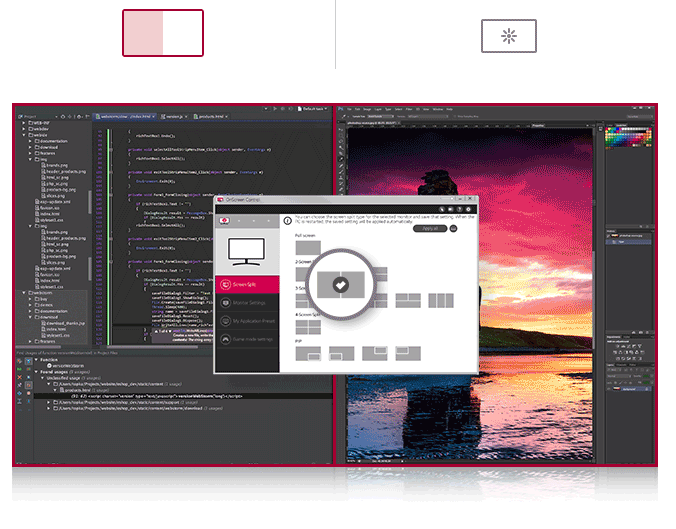The image size is (676, 529).
Task: Select download_thanks.jsp in the project tree
Action: click(63, 323)
